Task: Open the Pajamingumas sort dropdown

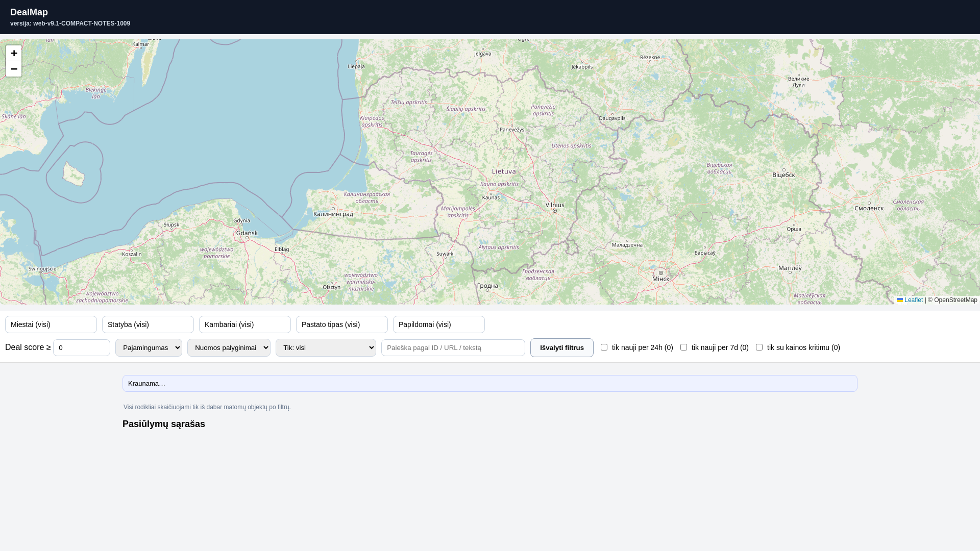Action: tap(149, 348)
